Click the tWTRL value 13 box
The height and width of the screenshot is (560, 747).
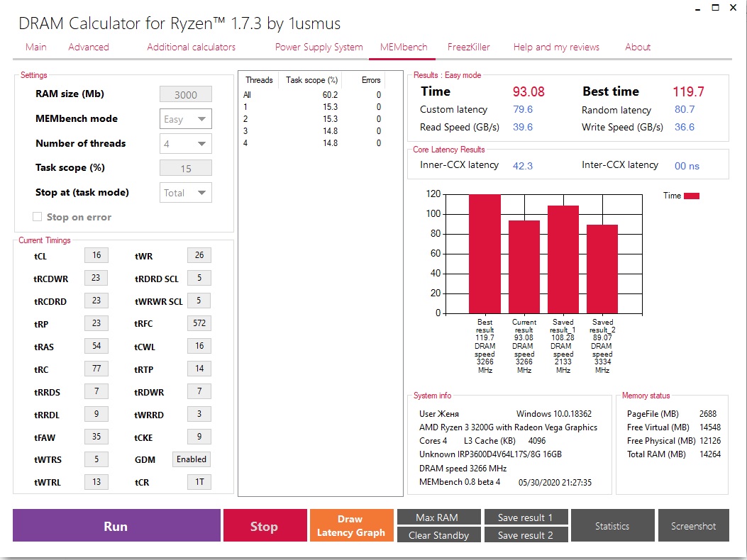96,482
